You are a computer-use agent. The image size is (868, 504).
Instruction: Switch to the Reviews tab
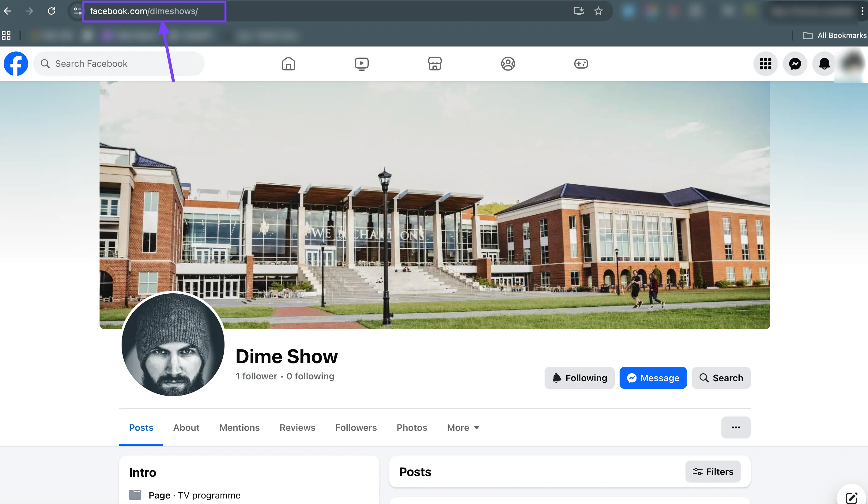[297, 427]
